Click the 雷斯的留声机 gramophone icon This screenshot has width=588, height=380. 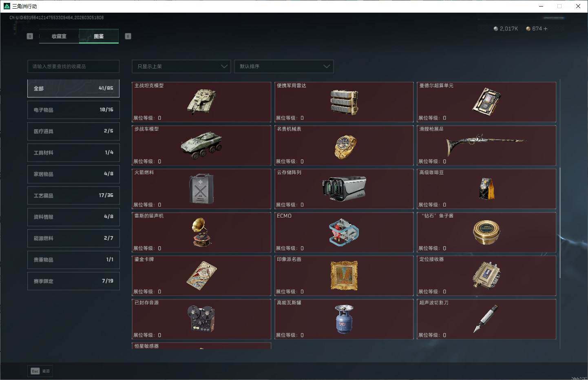pos(201,232)
